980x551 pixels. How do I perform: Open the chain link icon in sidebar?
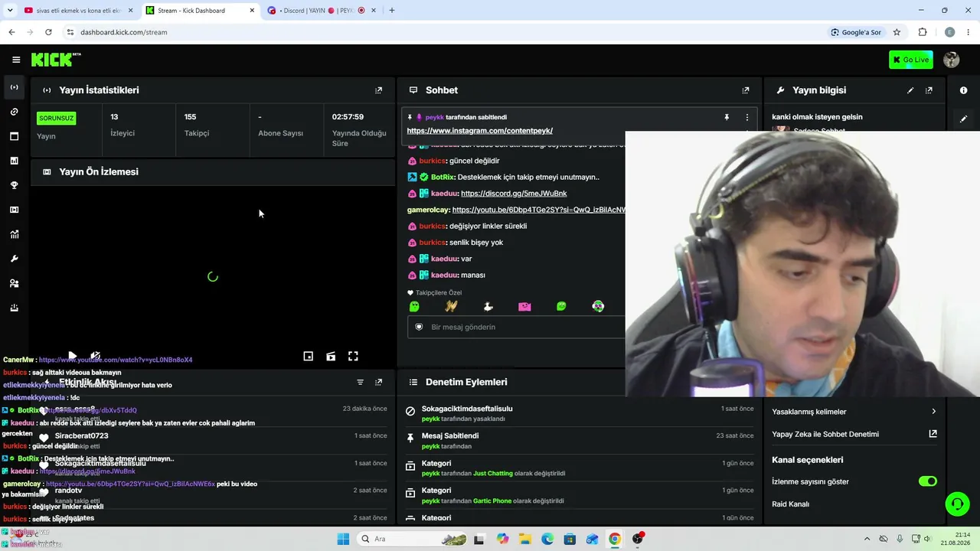(x=14, y=112)
